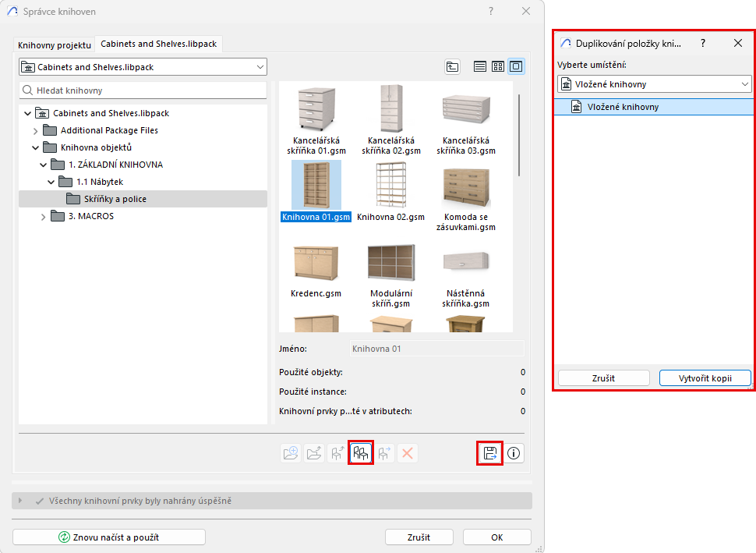The height and width of the screenshot is (553, 756).
Task: Collapse the Cabinets and Shelves.libpack tree node
Action: [x=28, y=113]
